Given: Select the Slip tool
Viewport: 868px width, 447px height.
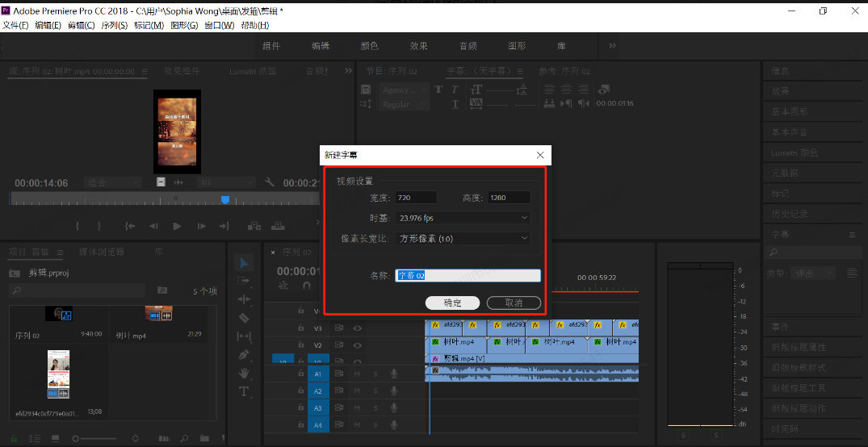Looking at the screenshot, I should pyautogui.click(x=244, y=336).
